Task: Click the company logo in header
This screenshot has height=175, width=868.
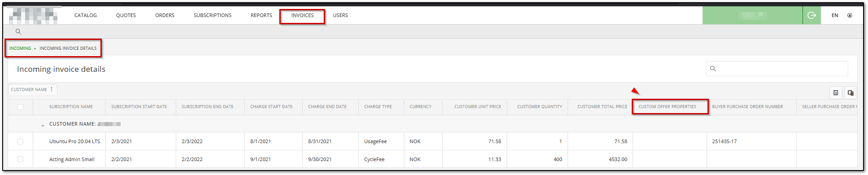Action: 33,15
